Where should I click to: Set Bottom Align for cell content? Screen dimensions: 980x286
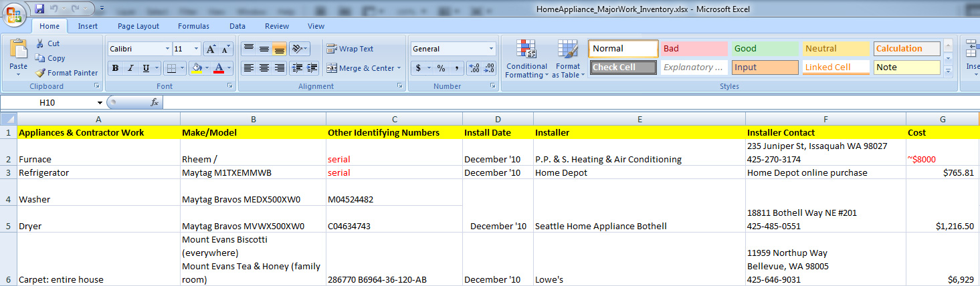(x=279, y=49)
